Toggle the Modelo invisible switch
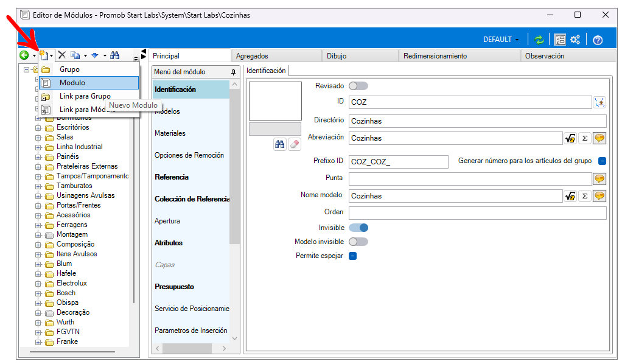 click(x=358, y=242)
